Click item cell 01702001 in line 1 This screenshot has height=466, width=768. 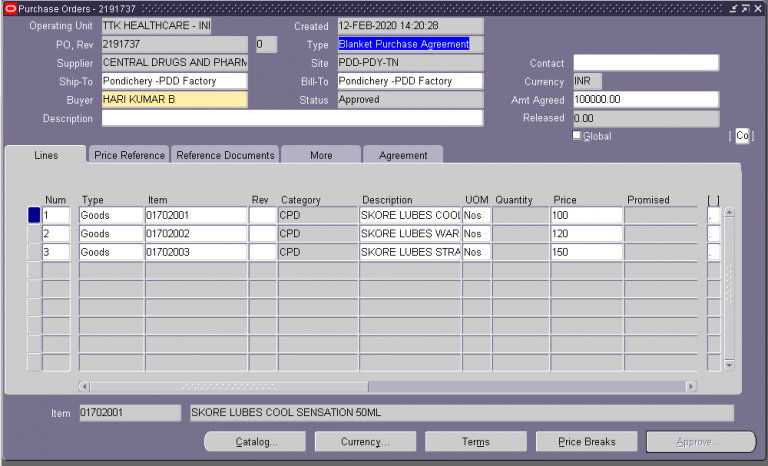pos(196,215)
